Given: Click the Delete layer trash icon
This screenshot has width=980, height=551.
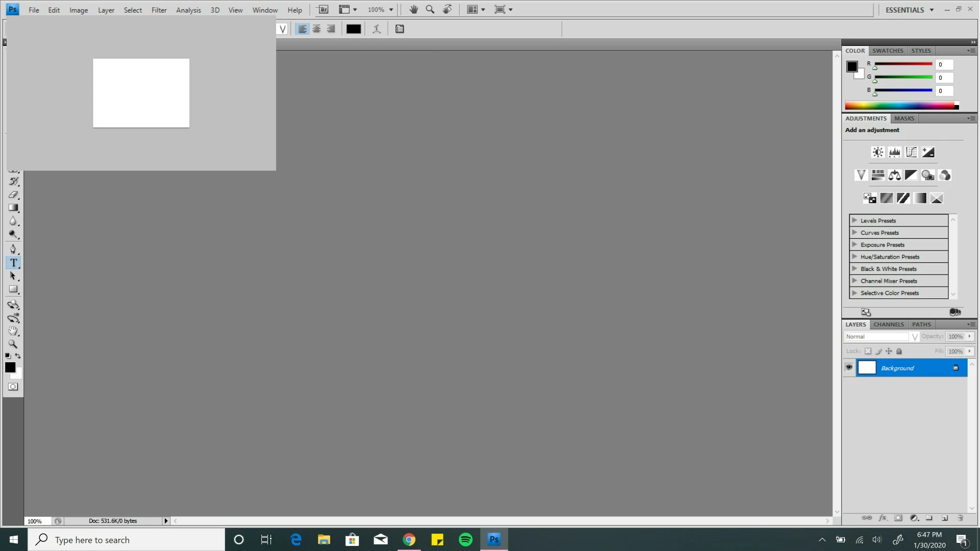Looking at the screenshot, I should [960, 518].
